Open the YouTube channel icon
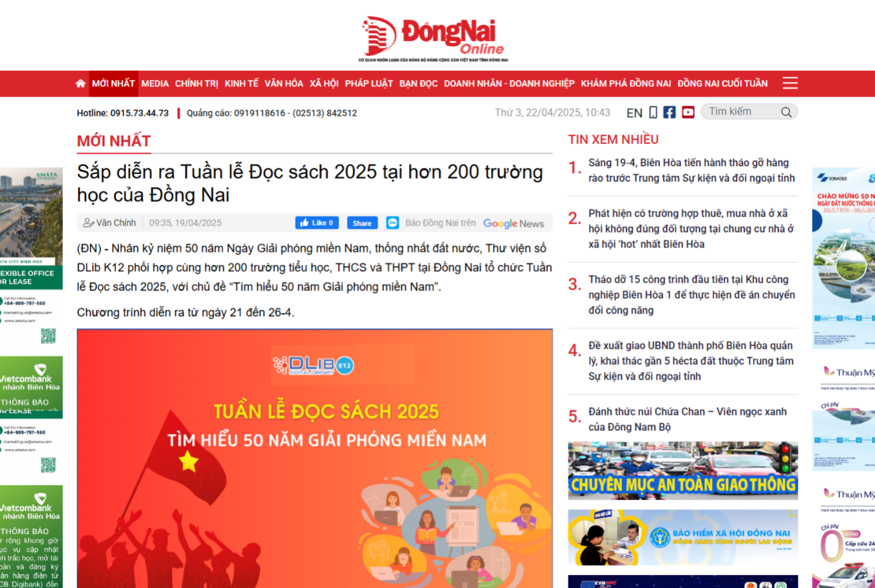Viewport: 875px width, 588px height. tap(688, 112)
